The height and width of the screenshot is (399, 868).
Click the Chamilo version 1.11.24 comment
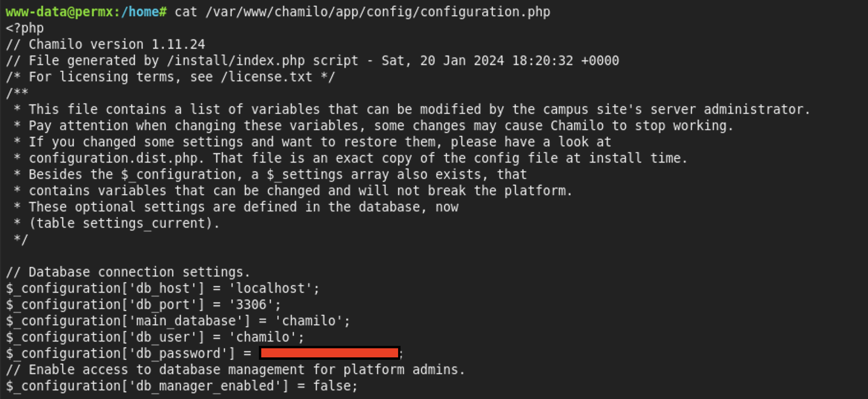pyautogui.click(x=117, y=44)
